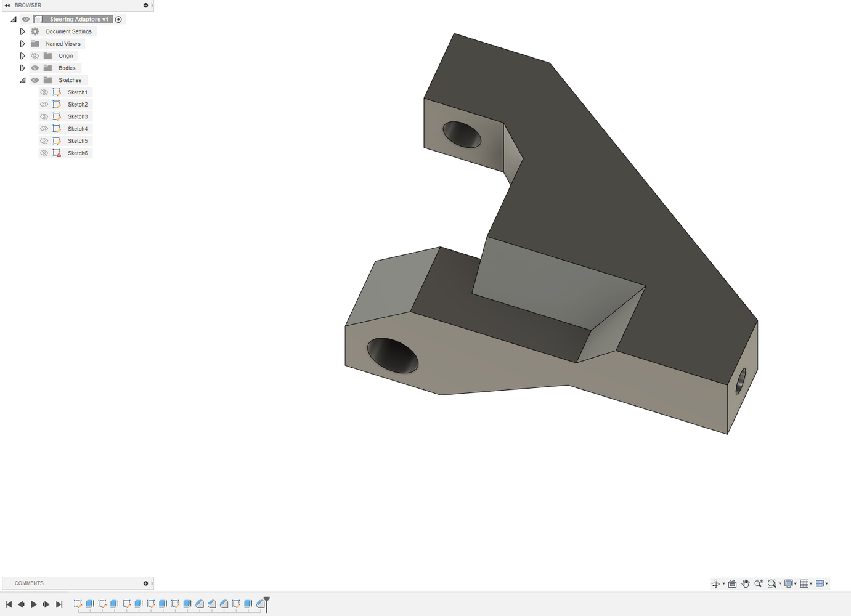The height and width of the screenshot is (616, 851).
Task: Select Sketch3 in the browser tree
Action: (x=78, y=116)
